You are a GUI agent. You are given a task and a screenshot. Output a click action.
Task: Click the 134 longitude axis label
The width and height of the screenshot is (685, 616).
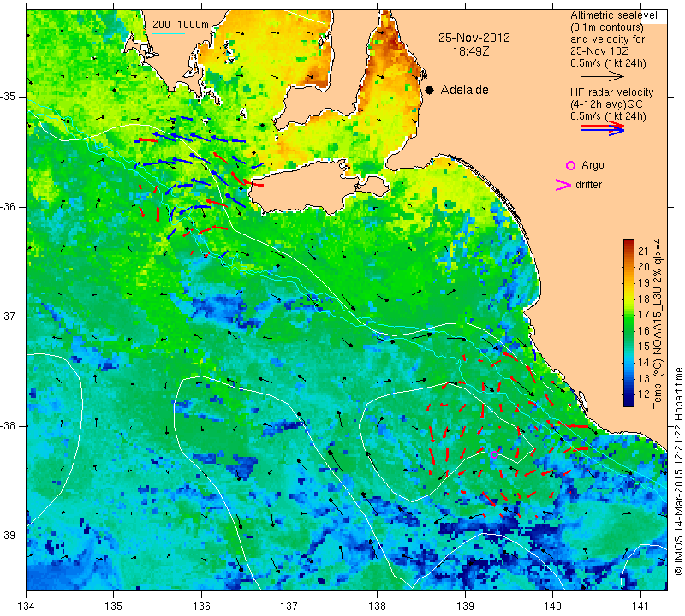[27, 606]
